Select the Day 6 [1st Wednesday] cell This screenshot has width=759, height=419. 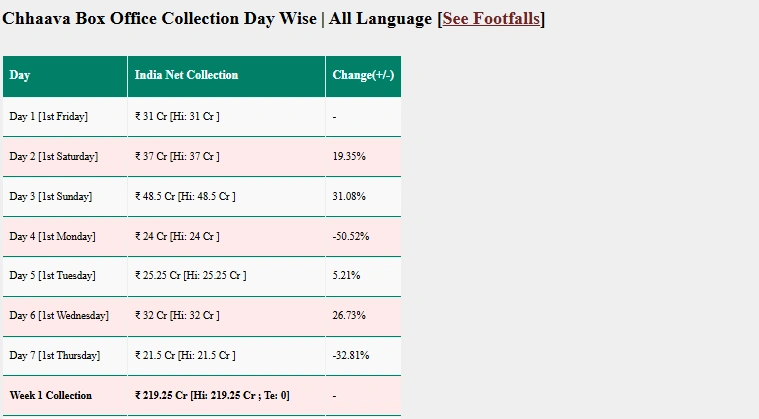point(58,316)
